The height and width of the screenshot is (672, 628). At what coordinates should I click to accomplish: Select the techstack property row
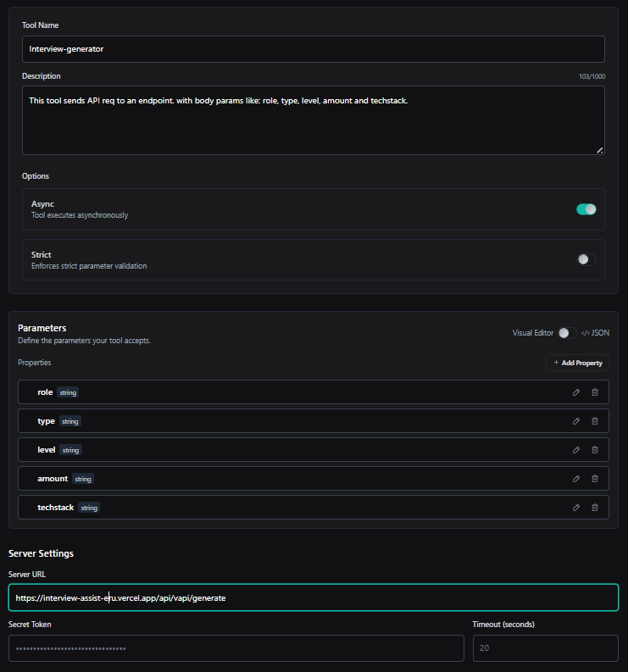tap(297, 508)
